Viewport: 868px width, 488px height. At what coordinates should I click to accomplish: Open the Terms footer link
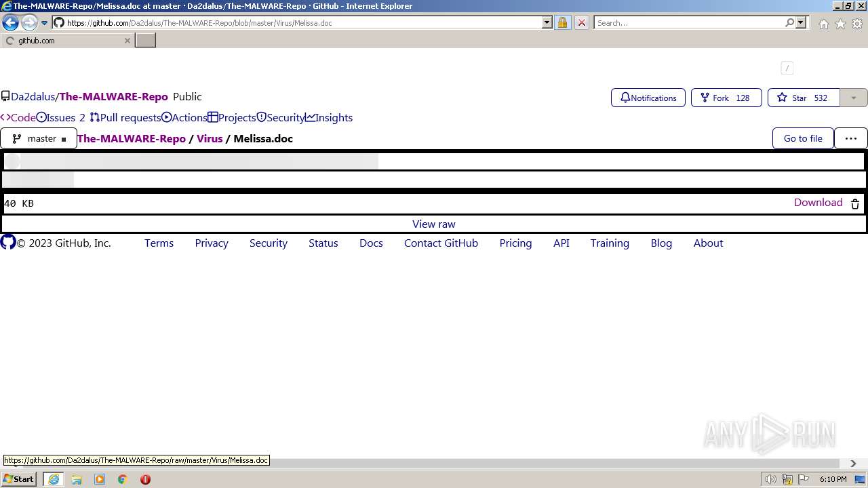[x=159, y=243]
